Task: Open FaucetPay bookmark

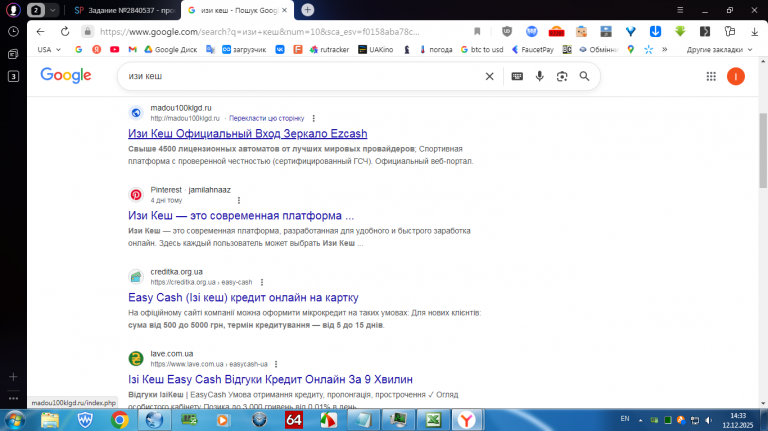Action: coord(532,49)
